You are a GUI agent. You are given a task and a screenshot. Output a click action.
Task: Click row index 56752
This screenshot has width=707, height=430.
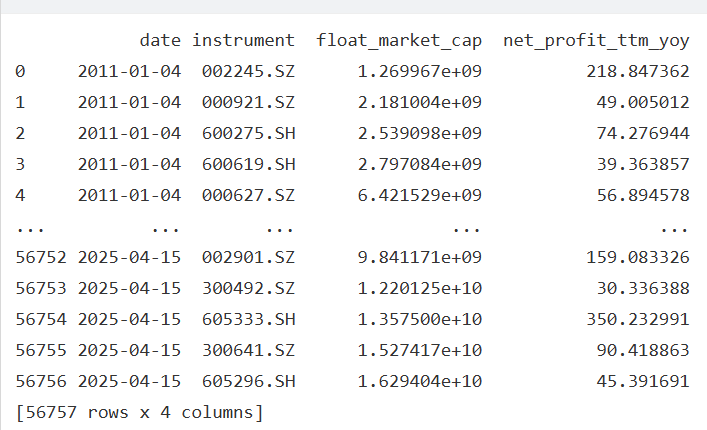pos(41,257)
